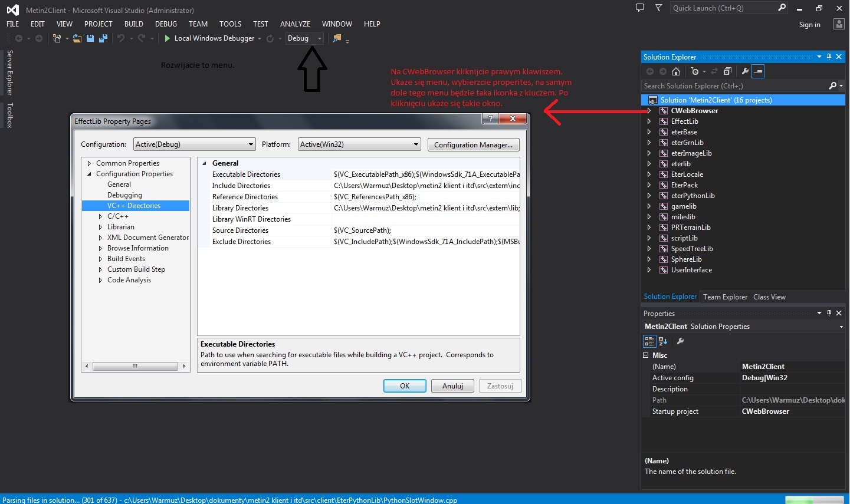Select the UserInterface project
Viewport: 850px width, 504px height.
pos(691,270)
